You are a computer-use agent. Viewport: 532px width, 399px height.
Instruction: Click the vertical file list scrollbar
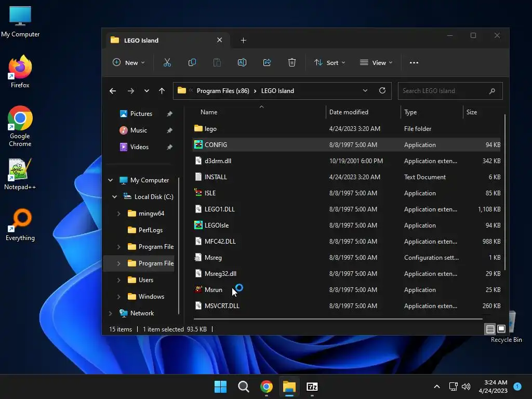(x=505, y=192)
